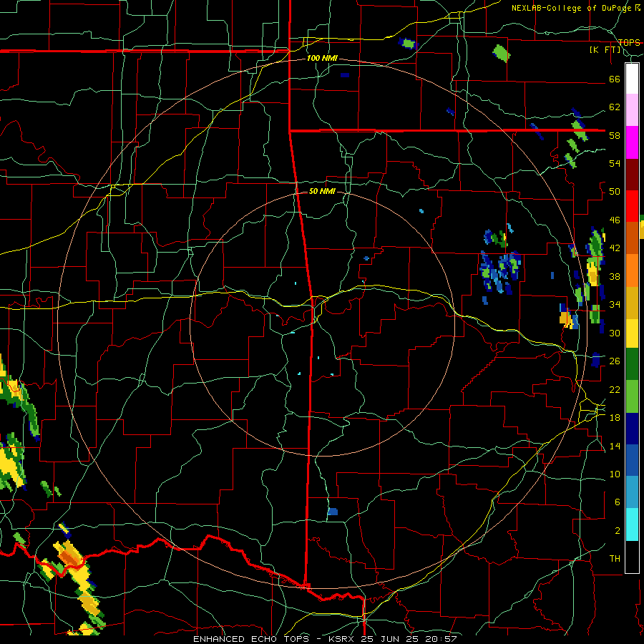Click the 50 legend value
This screenshot has height=644, width=644.
(x=615, y=192)
